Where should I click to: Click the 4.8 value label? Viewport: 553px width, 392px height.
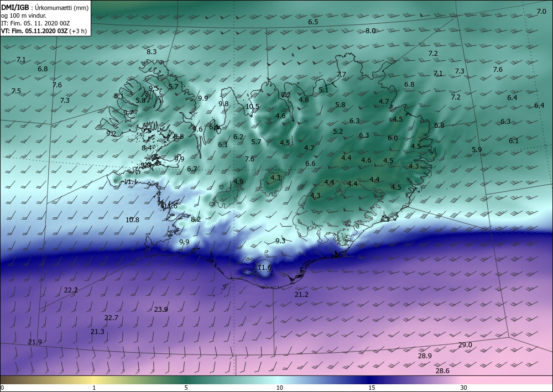[x=304, y=100]
